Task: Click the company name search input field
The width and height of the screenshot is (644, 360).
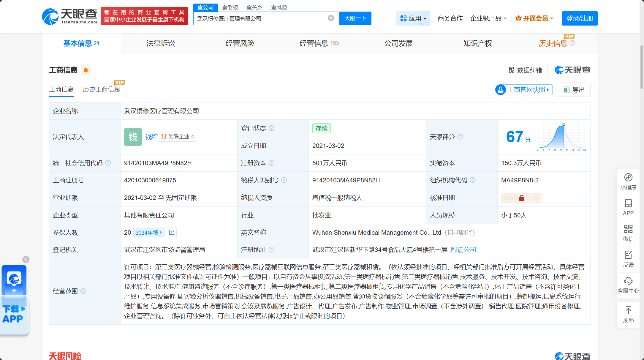Action: click(x=261, y=18)
